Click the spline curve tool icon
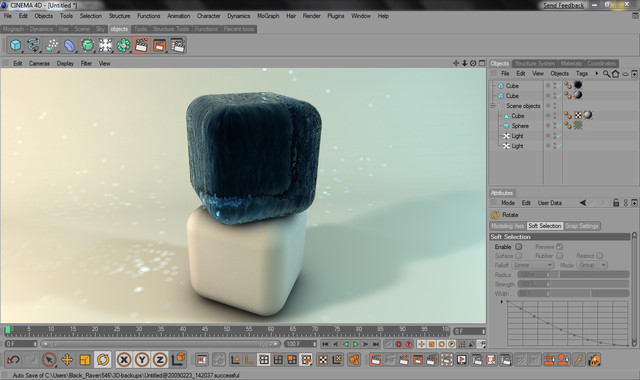640x380 pixels. [33, 45]
